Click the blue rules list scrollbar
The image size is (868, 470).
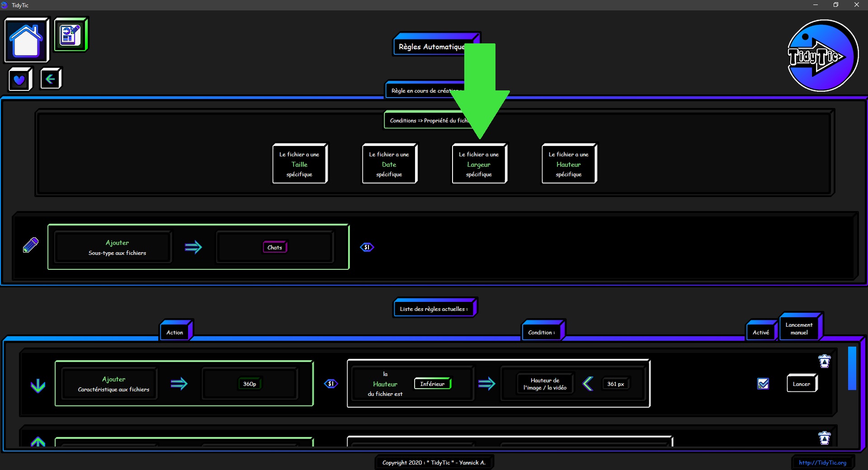click(x=852, y=368)
